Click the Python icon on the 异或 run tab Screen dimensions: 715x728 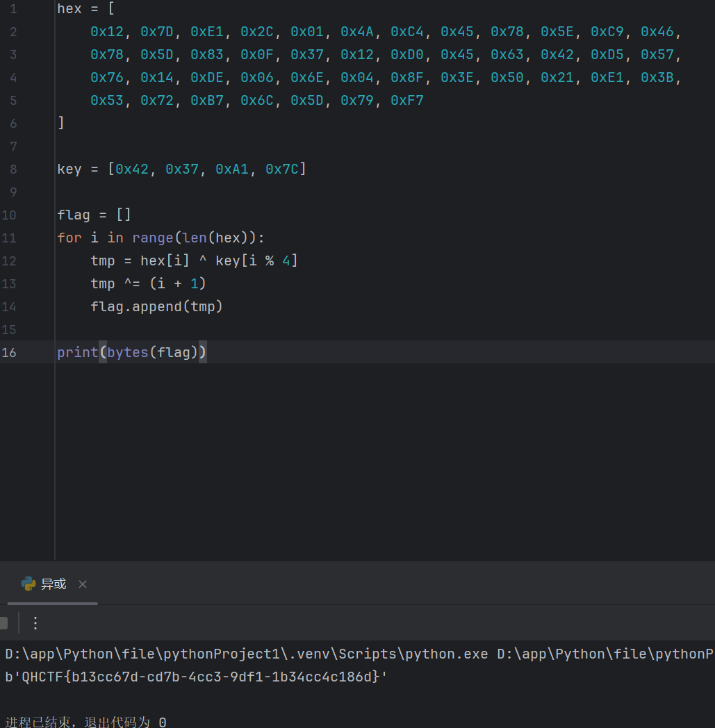tap(28, 584)
